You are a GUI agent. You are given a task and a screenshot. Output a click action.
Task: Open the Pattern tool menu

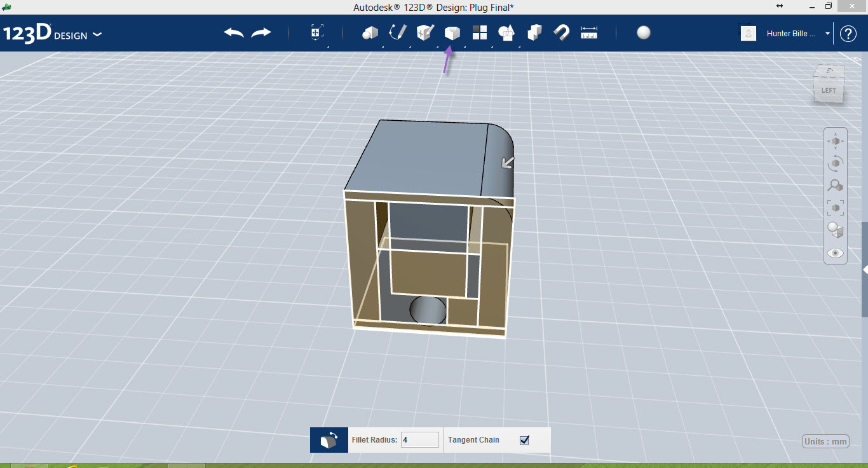pos(479,33)
